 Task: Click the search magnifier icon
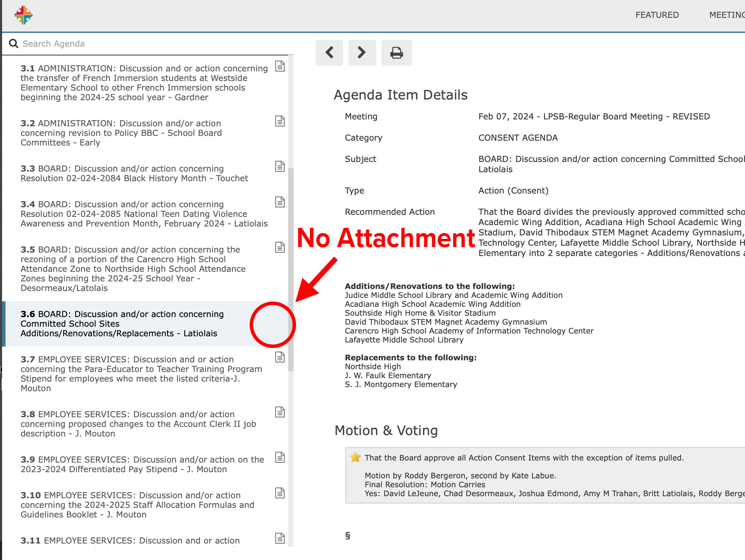tap(13, 44)
